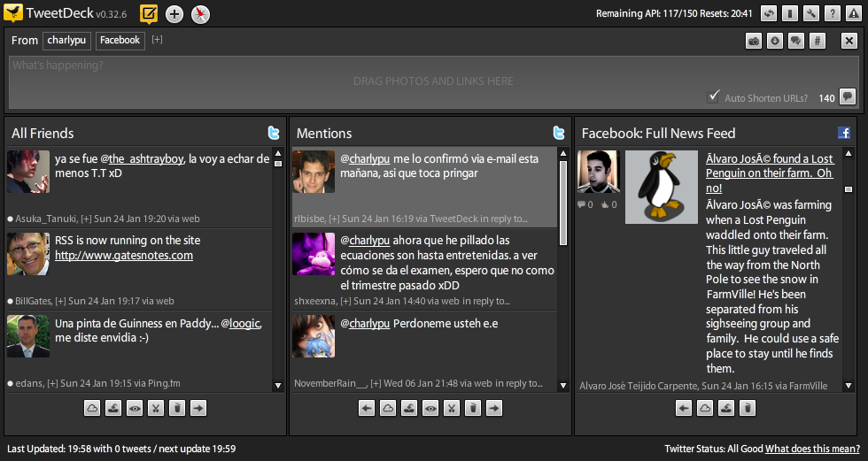
Task: Click Bill Gates' avatar
Action: point(28,254)
